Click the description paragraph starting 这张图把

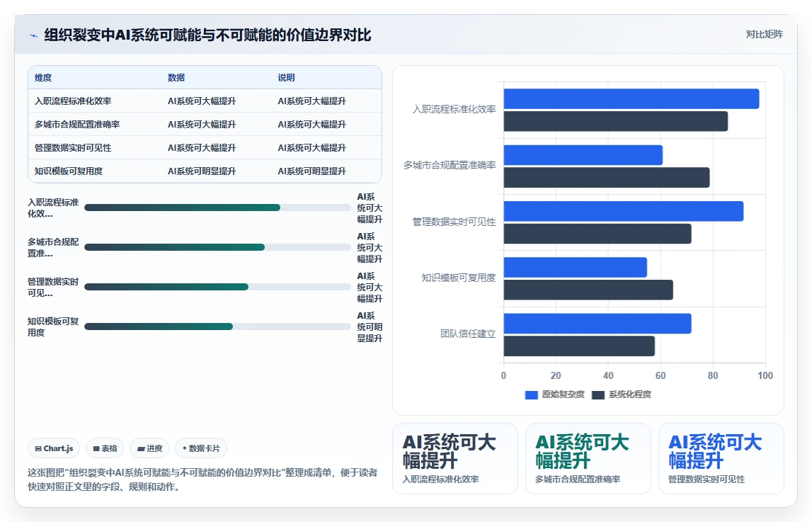[202, 480]
